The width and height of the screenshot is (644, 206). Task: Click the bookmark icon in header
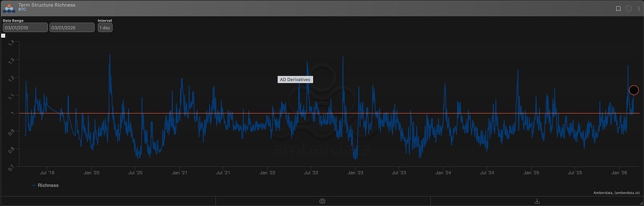pyautogui.click(x=619, y=8)
